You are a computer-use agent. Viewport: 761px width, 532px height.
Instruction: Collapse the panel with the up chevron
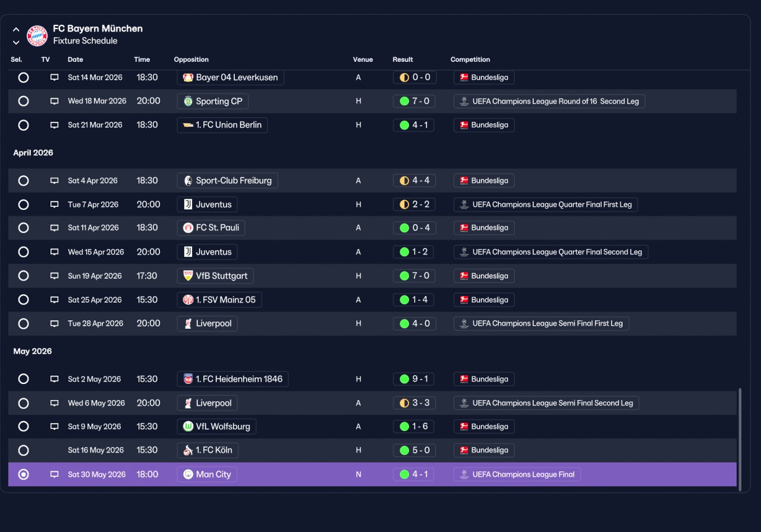[x=16, y=30]
